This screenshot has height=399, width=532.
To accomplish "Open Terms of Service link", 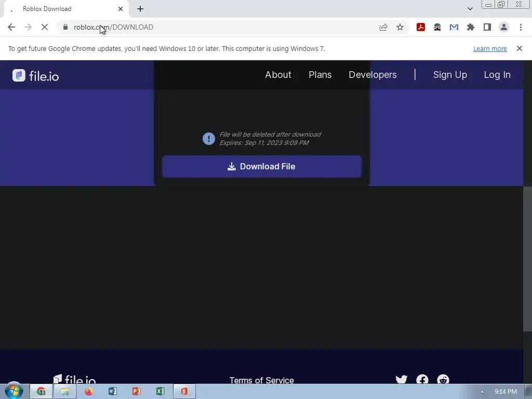I will click(262, 380).
